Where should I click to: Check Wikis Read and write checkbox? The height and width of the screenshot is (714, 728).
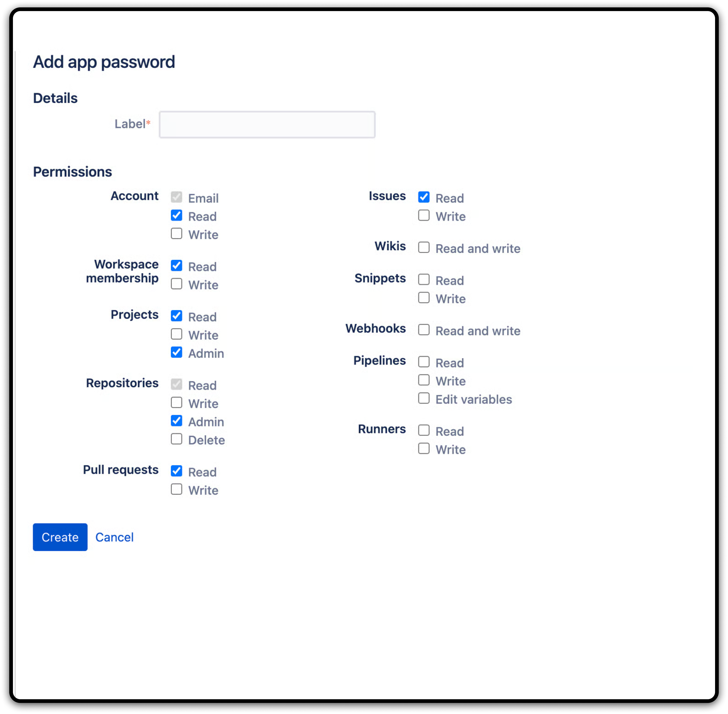(x=424, y=247)
